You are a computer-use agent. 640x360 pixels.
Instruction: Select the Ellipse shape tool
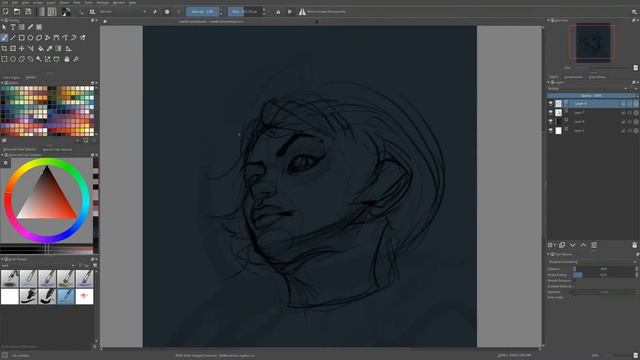tap(30, 38)
